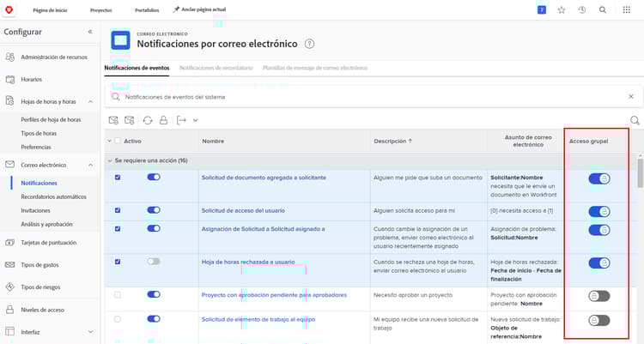The image size is (644, 344).
Task: Collapse the 'Se requiere una acción' group
Action: point(109,160)
